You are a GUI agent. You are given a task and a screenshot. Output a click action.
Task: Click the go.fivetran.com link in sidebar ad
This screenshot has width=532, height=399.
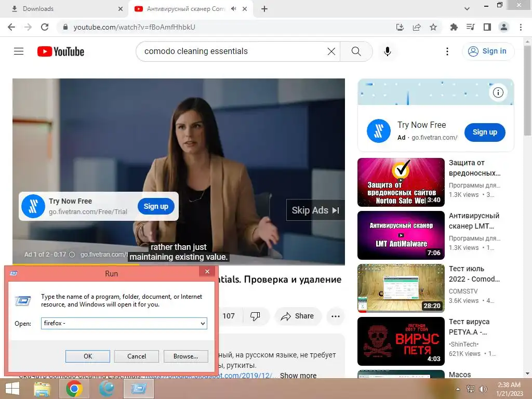[x=434, y=137]
